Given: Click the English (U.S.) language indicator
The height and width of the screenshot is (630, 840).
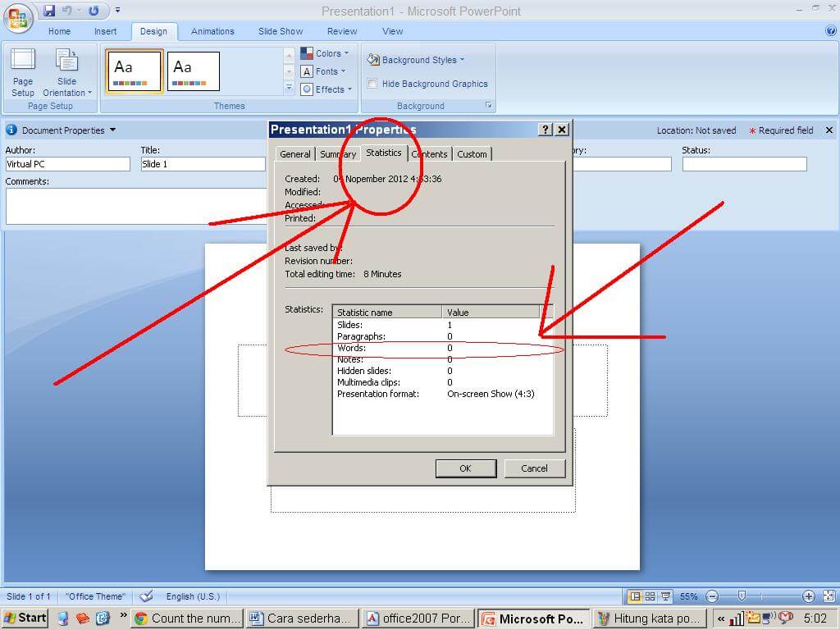Looking at the screenshot, I should pos(193,596).
